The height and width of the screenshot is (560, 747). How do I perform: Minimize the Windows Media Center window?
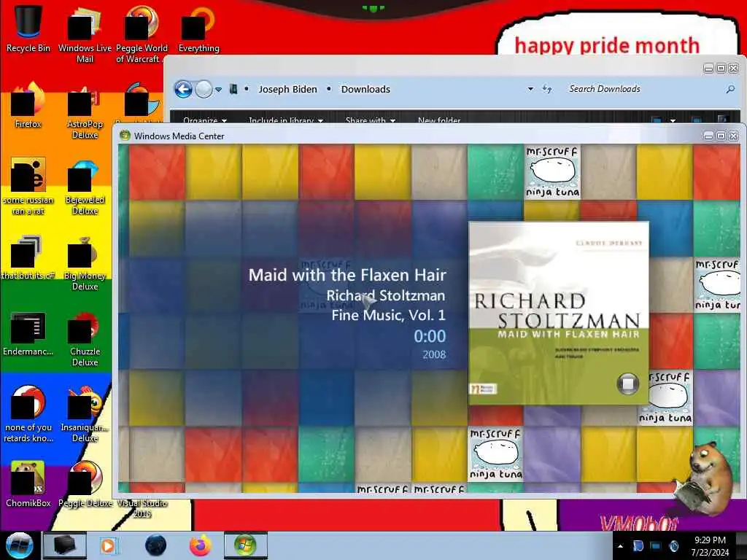[x=708, y=136]
